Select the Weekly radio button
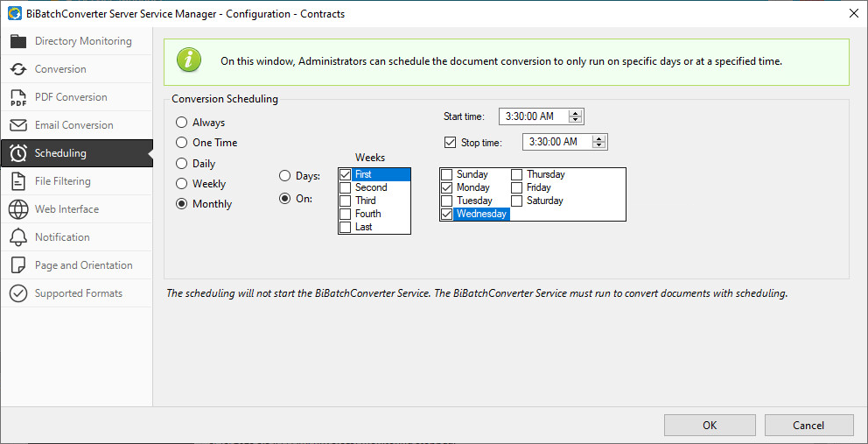868x444 pixels. point(182,184)
